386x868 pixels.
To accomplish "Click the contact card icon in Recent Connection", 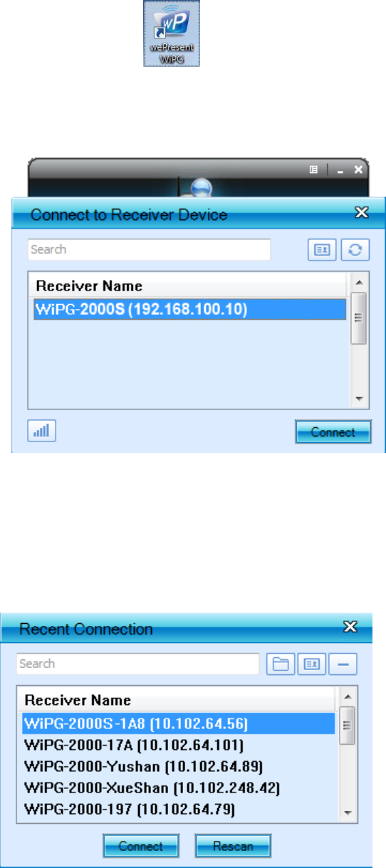I will pyautogui.click(x=311, y=664).
